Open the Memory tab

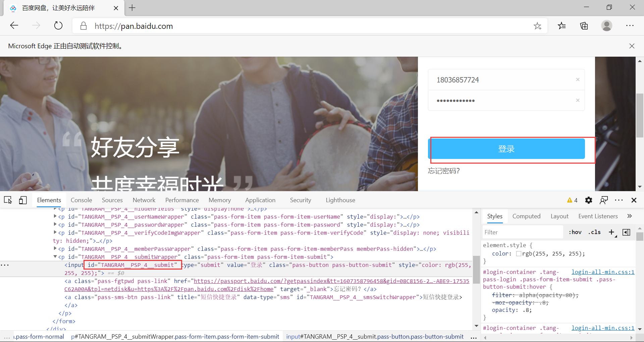tap(220, 200)
